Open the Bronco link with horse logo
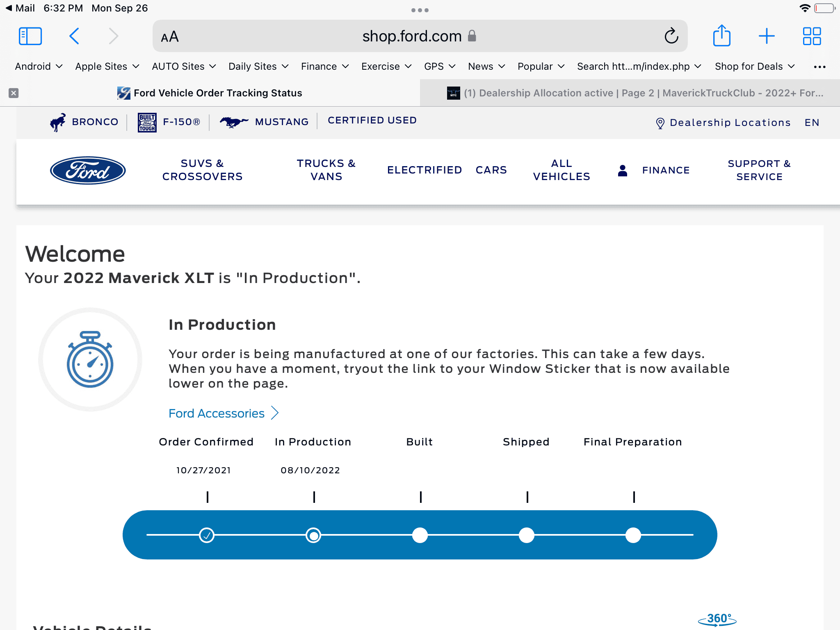This screenshot has height=630, width=840. click(84, 122)
